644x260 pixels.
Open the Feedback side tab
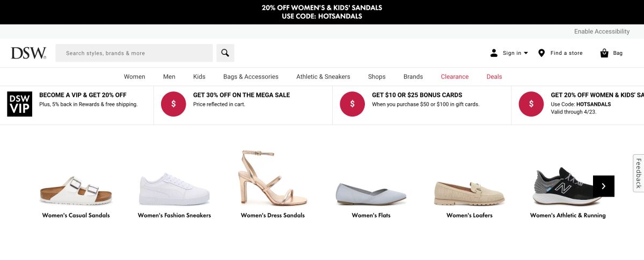click(x=638, y=173)
